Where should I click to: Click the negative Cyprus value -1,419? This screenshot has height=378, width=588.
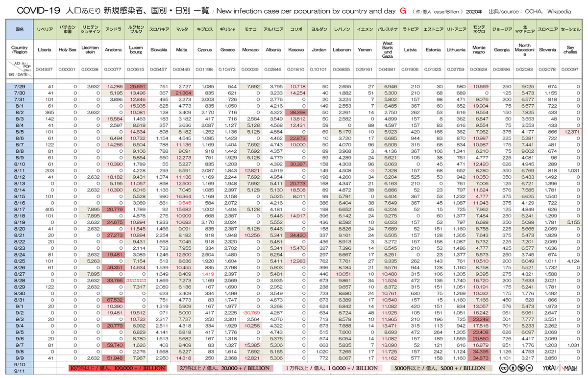coord(204,273)
